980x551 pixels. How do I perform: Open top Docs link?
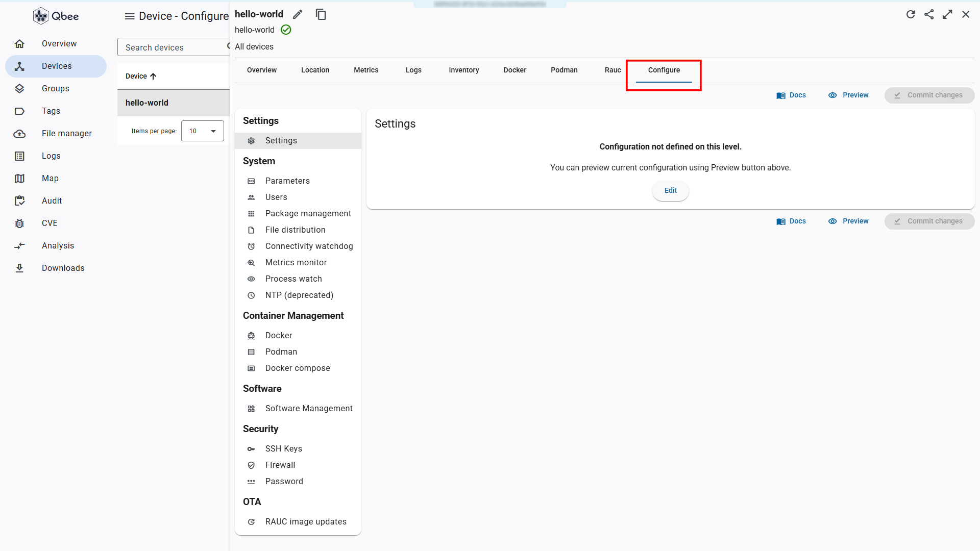coord(791,95)
